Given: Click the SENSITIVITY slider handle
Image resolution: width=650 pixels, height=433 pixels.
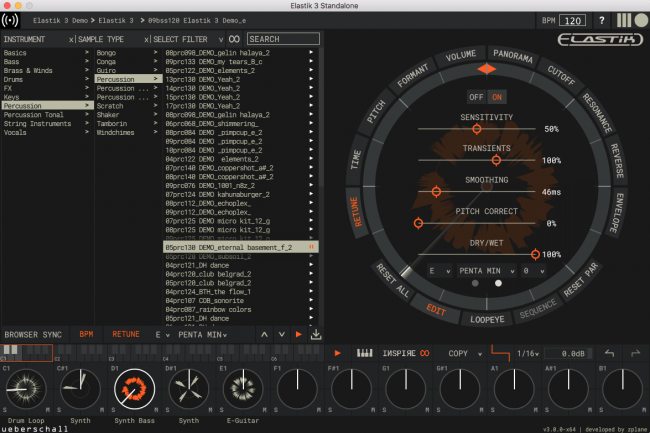Looking at the screenshot, I should click(x=476, y=129).
